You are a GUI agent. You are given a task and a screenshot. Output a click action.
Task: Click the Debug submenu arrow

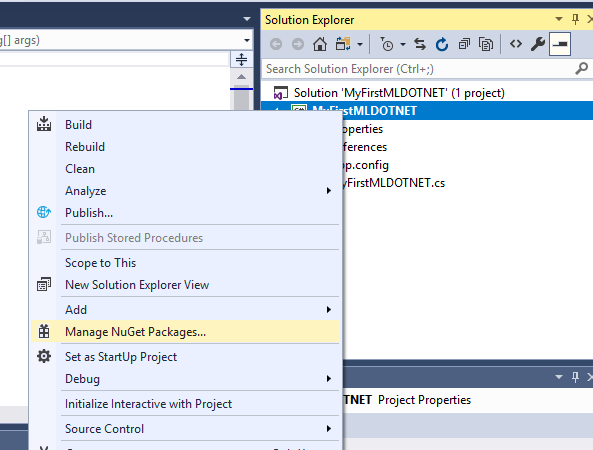pyautogui.click(x=329, y=379)
